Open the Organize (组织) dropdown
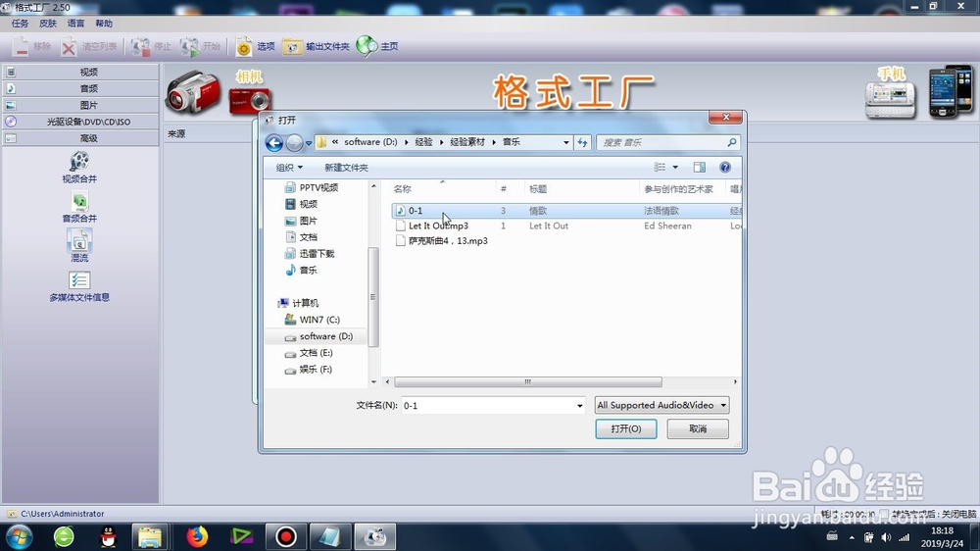 pos(289,167)
